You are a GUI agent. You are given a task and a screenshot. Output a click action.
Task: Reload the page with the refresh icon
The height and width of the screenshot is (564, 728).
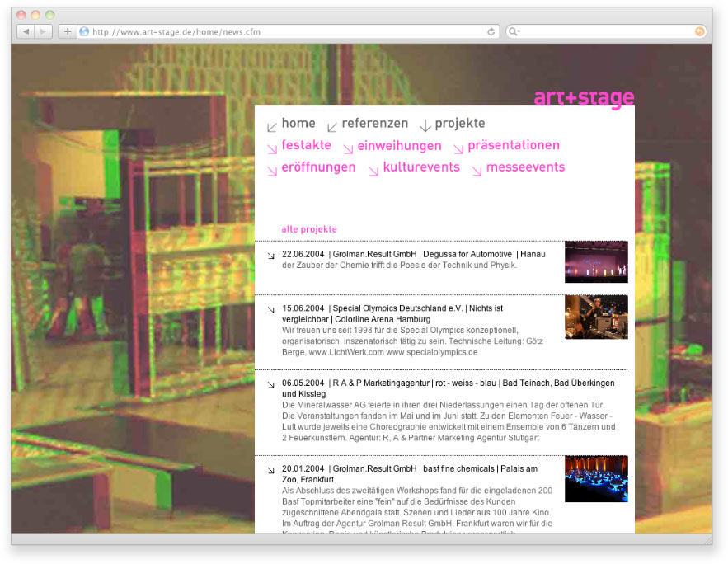tap(491, 31)
